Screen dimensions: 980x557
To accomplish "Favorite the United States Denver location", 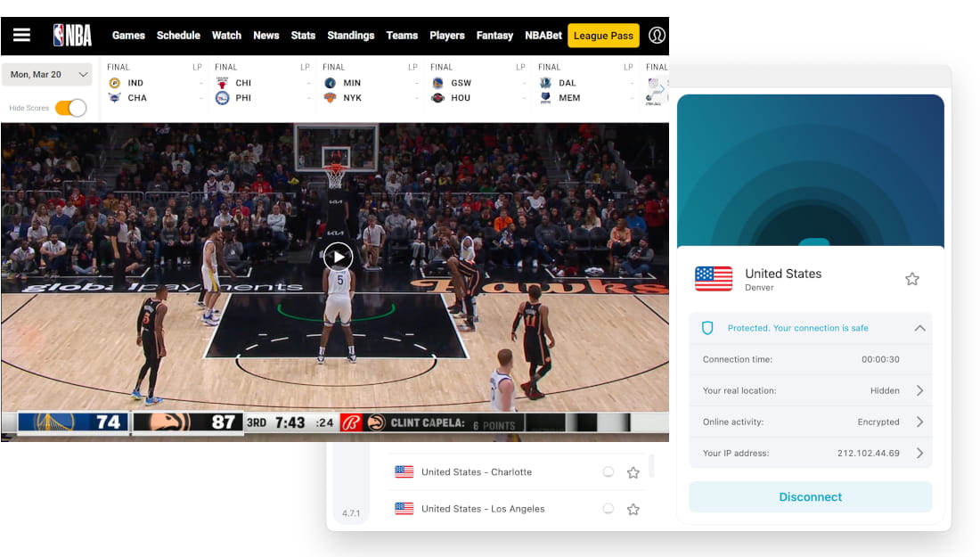I will (912, 279).
